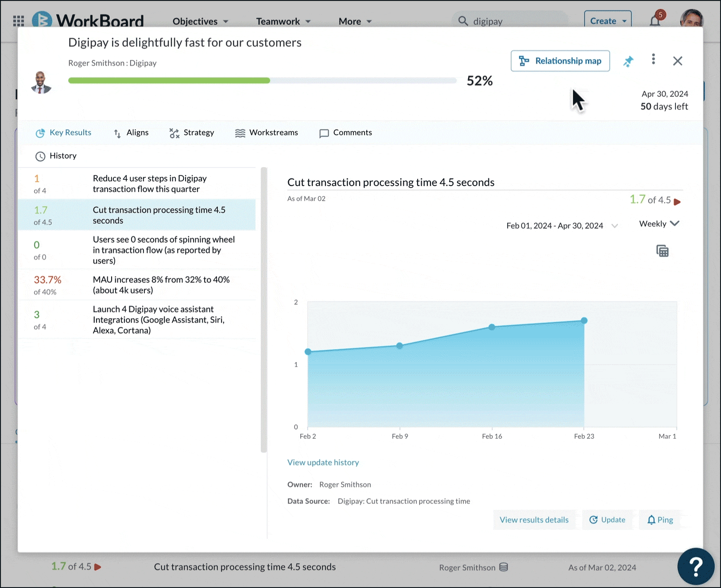The height and width of the screenshot is (588, 721).
Task: Open the Weekly frequency dropdown
Action: coord(659,224)
